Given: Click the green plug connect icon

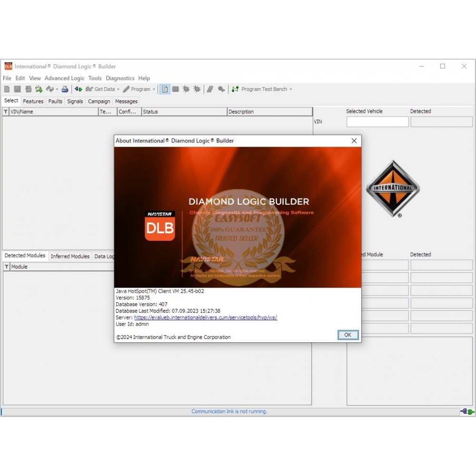Looking at the screenshot, I should (79, 89).
